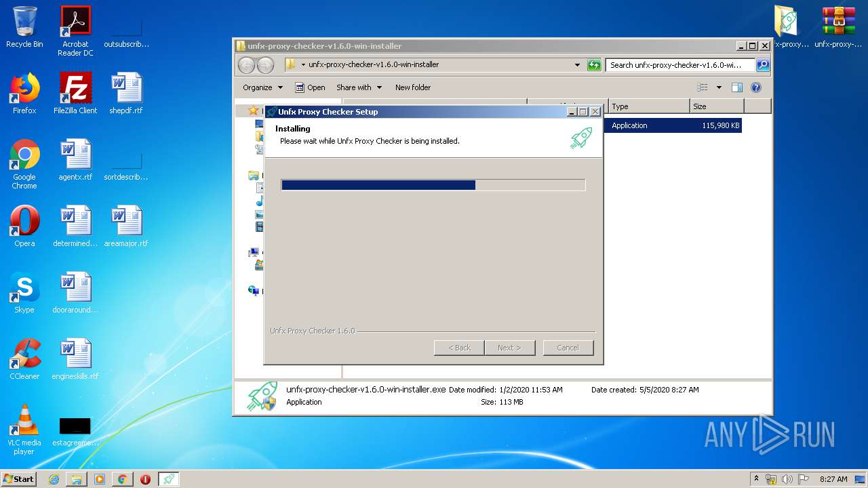Click the breadcrumb arrow before folder name

tap(303, 65)
